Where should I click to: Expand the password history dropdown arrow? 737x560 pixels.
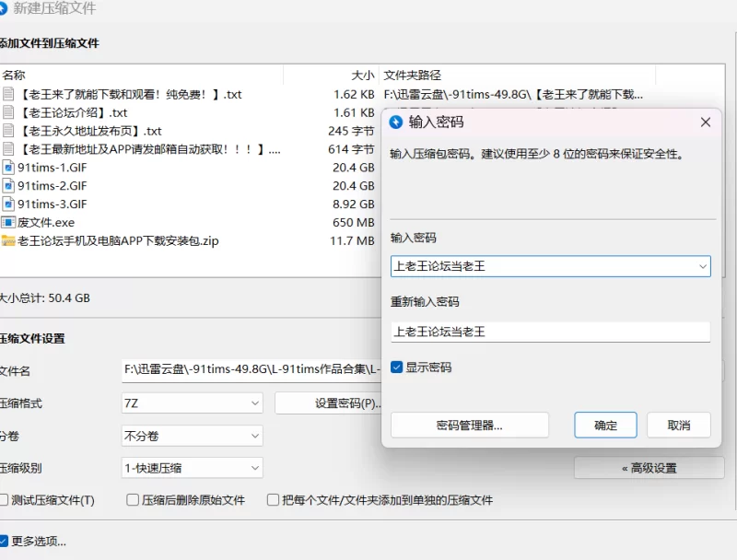(703, 266)
